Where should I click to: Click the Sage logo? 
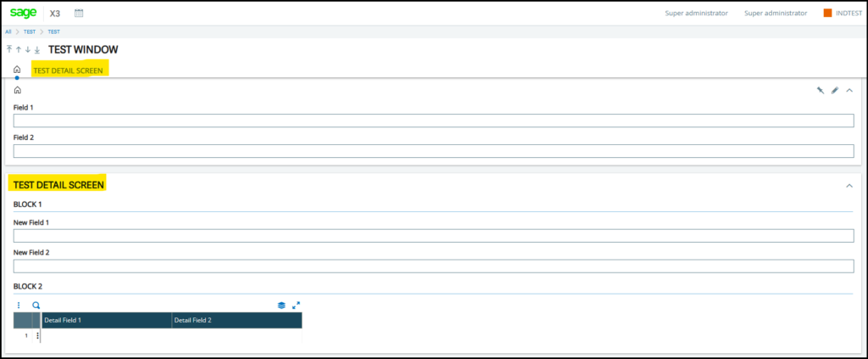[x=23, y=13]
